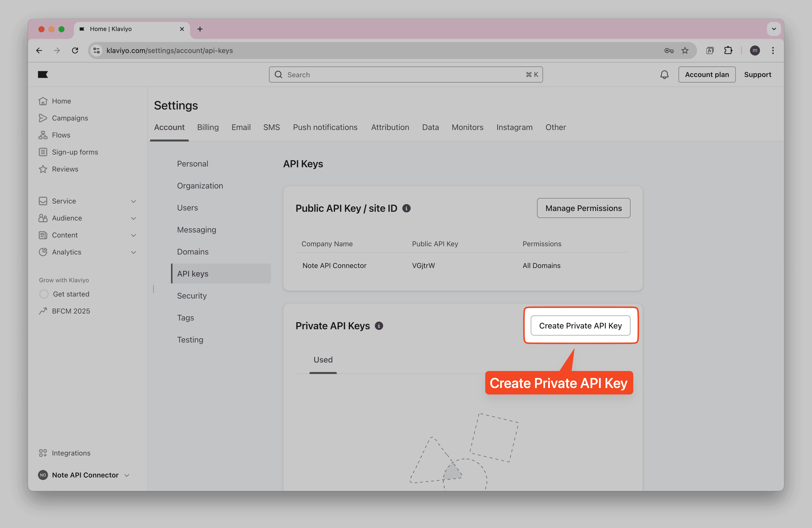This screenshot has height=528, width=812.
Task: Click Manage Permissions button
Action: (583, 208)
